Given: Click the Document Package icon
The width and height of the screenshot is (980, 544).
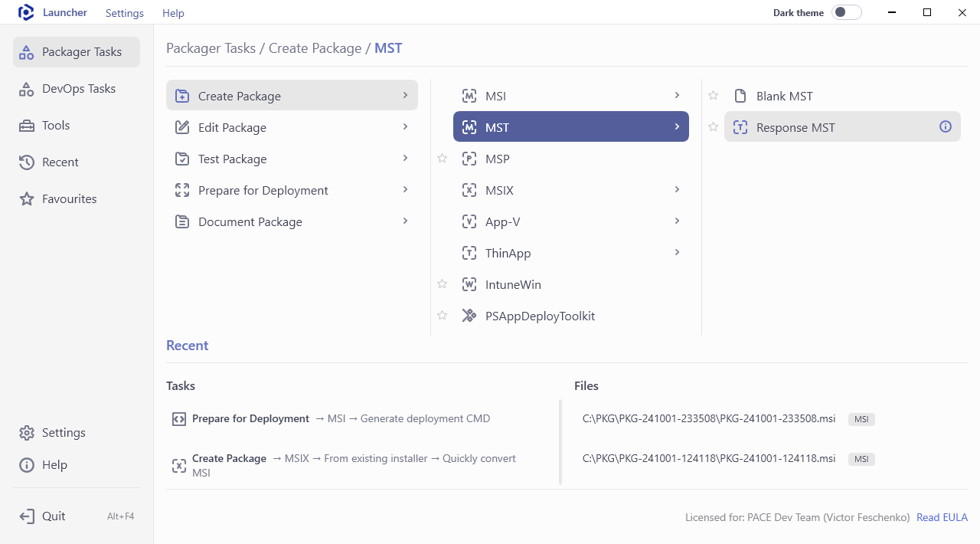Looking at the screenshot, I should [182, 221].
